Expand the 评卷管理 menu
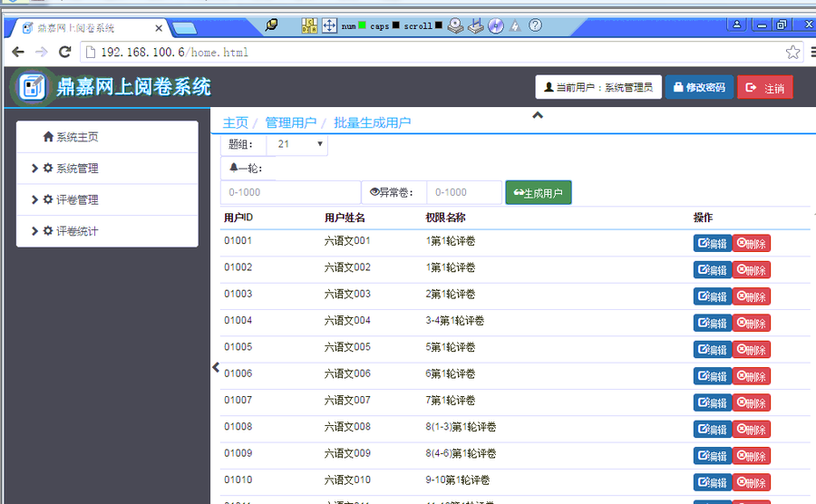Screen dimensions: 816x504 107,199
